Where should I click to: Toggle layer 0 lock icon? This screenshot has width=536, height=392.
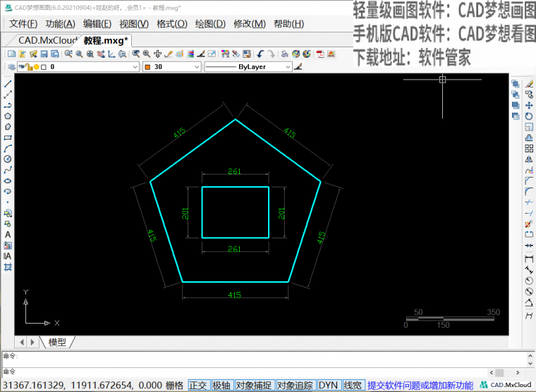click(30, 67)
